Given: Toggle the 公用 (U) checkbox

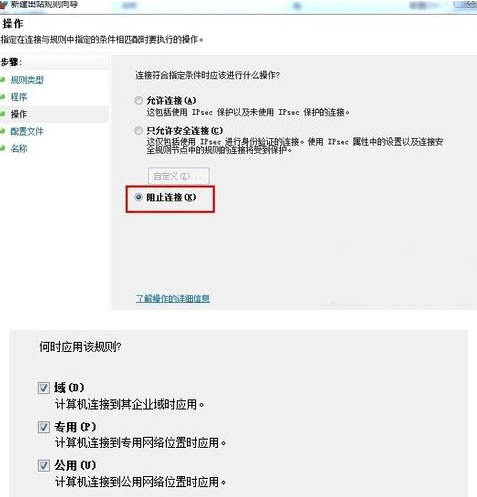Looking at the screenshot, I should (x=44, y=465).
